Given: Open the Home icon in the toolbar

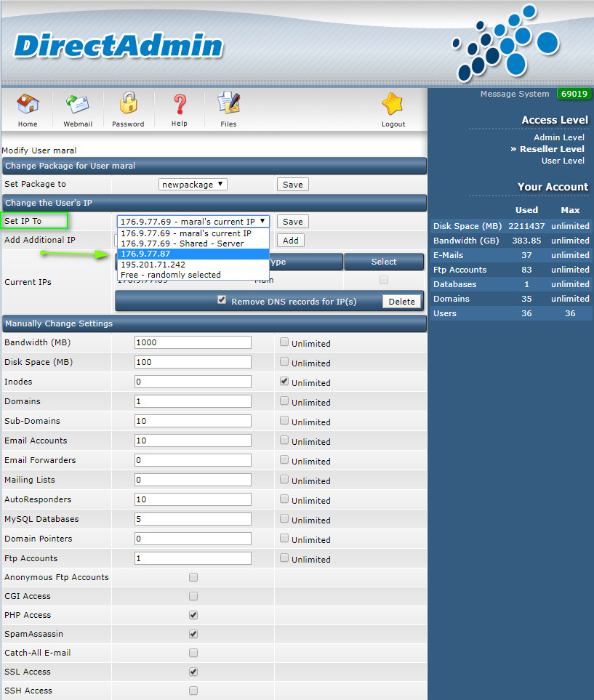Looking at the screenshot, I should tap(28, 104).
